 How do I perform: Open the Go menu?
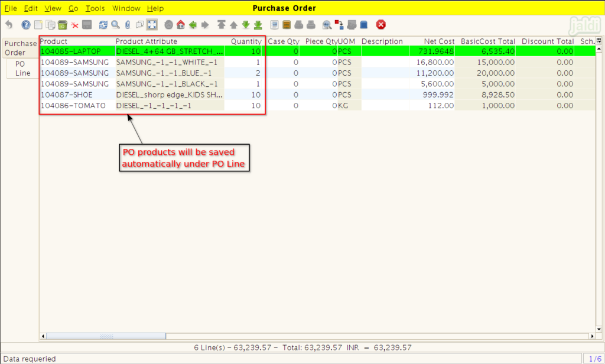[x=73, y=8]
